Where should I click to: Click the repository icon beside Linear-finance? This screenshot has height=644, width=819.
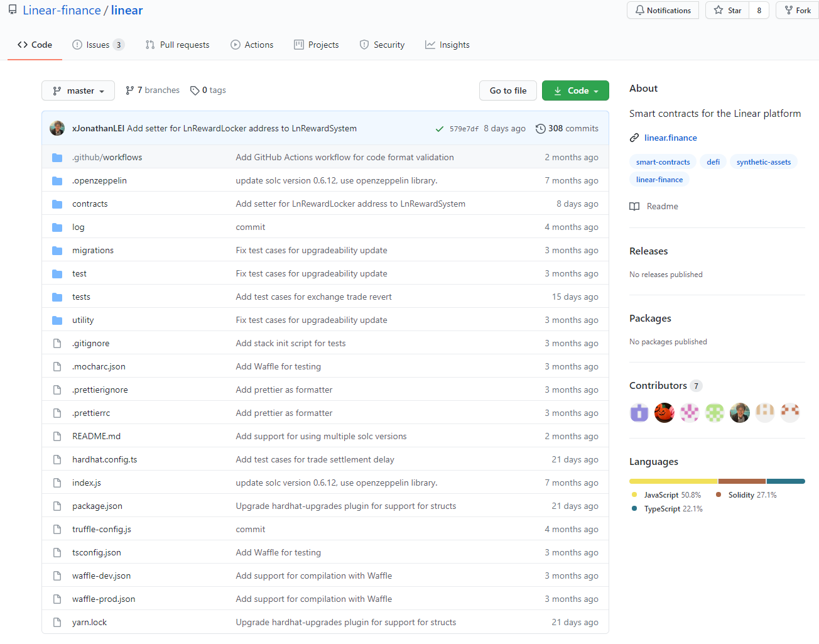13,10
